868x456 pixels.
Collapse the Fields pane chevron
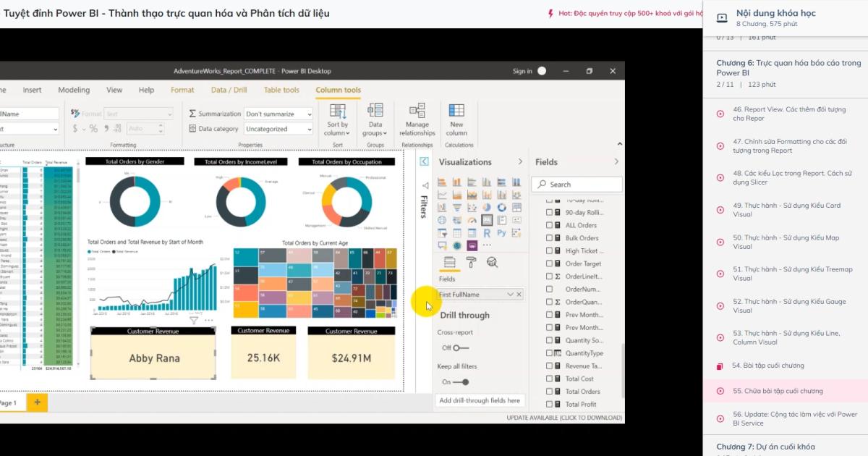pos(616,161)
